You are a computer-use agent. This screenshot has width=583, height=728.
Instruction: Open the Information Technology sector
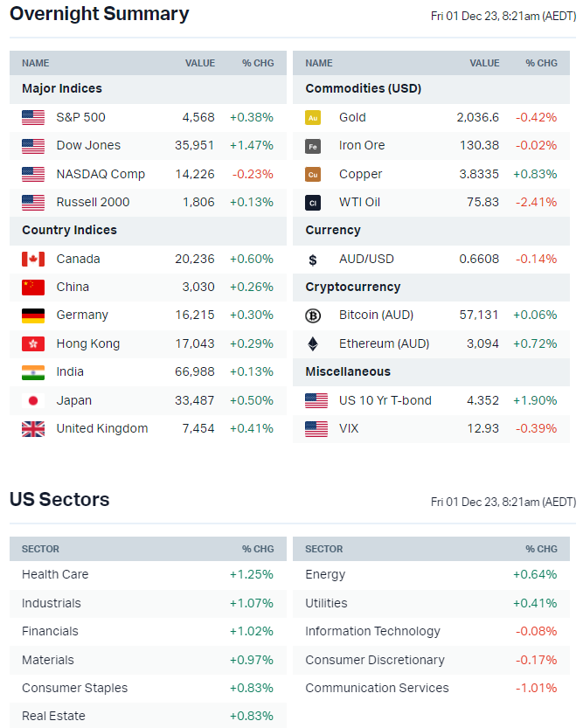tap(372, 631)
